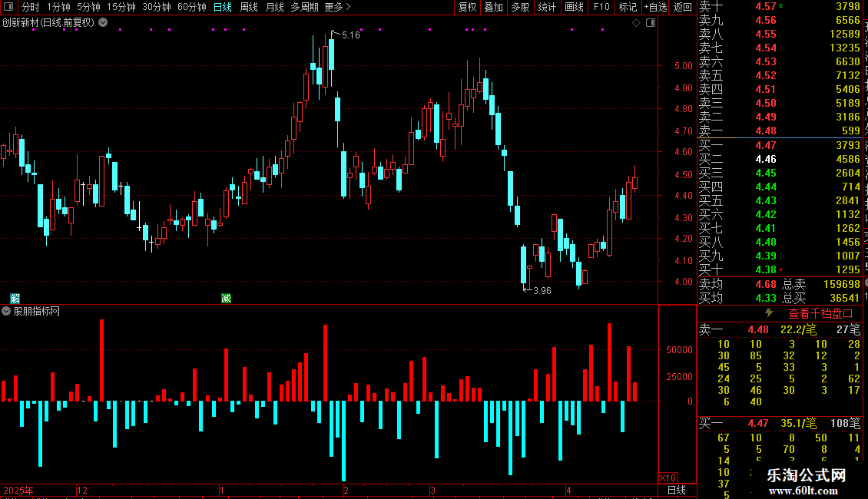Click the 日线 label on time axis
Screen dimensions: 868x499
(677, 490)
